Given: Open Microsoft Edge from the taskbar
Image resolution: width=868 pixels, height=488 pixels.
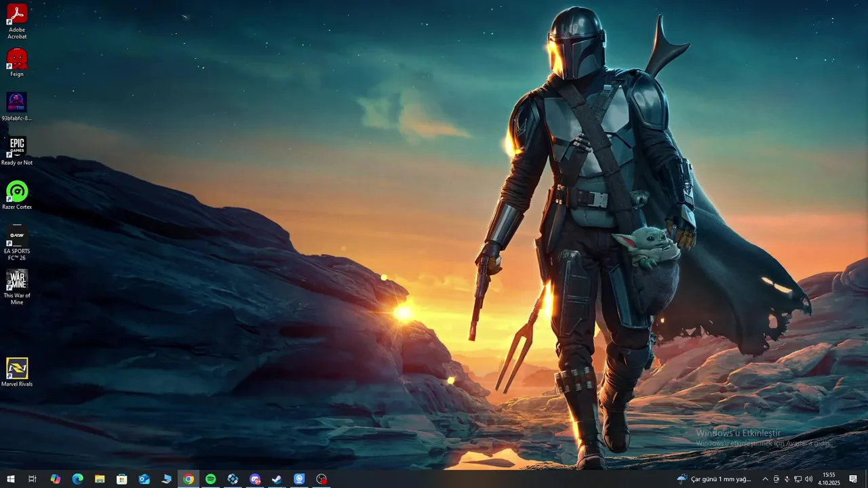Looking at the screenshot, I should (78, 479).
